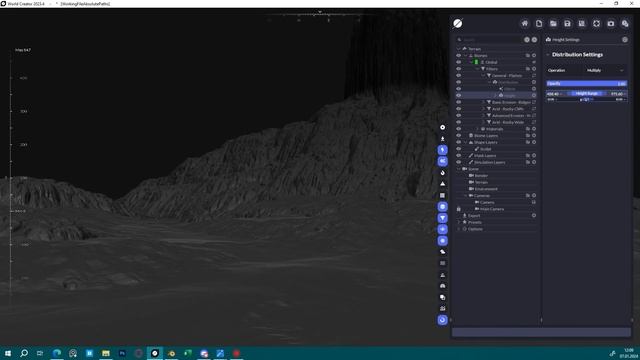The image size is (640, 360).
Task: Toggle visibility of Arid - Rocky Cliffs filter
Action: (458, 109)
